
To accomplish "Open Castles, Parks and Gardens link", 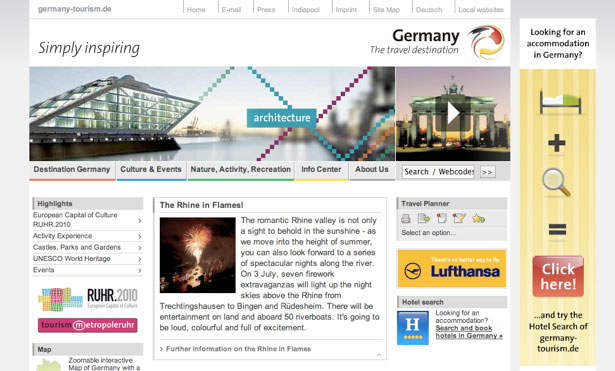I will (77, 247).
